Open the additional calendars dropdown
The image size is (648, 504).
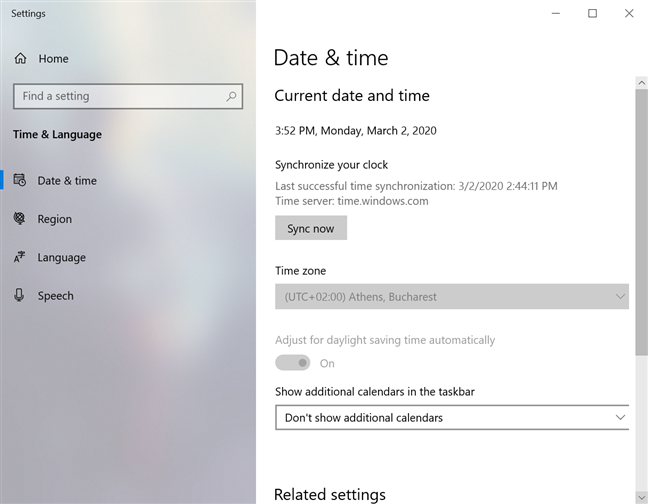click(x=452, y=417)
